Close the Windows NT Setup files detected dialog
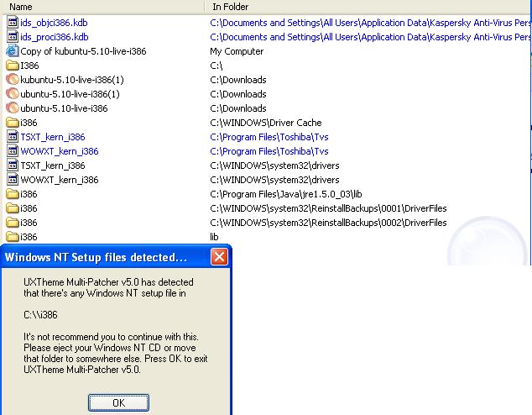The height and width of the screenshot is (415, 532). point(219,257)
